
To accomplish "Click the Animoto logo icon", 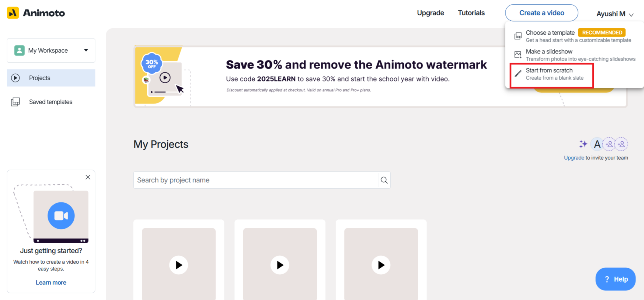I will (13, 13).
